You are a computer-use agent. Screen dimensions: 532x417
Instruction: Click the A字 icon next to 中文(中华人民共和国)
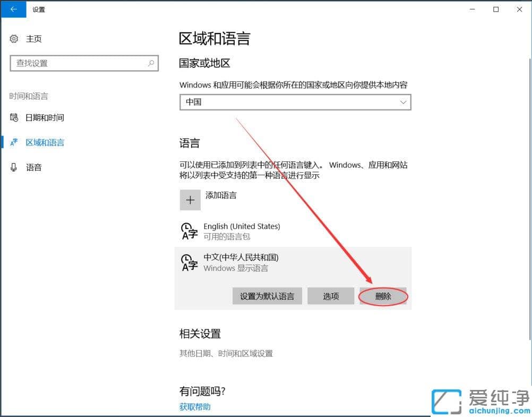(x=189, y=262)
